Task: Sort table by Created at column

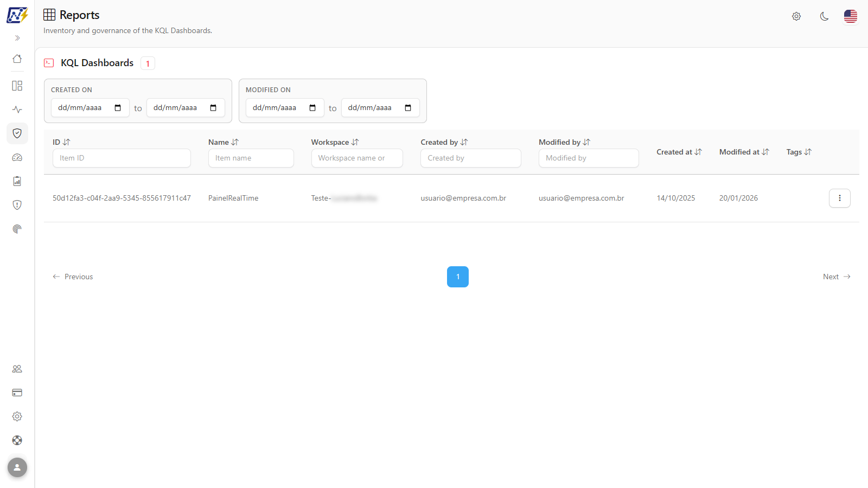Action: pyautogui.click(x=698, y=152)
